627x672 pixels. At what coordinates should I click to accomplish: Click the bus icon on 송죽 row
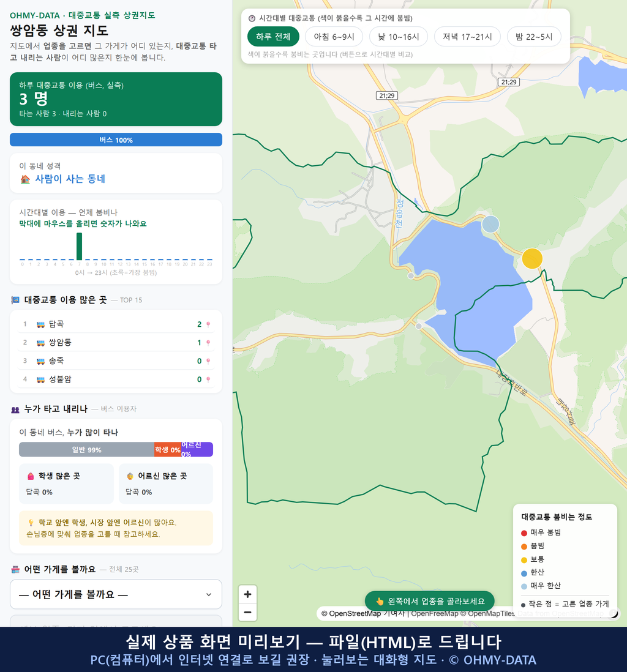coord(41,361)
